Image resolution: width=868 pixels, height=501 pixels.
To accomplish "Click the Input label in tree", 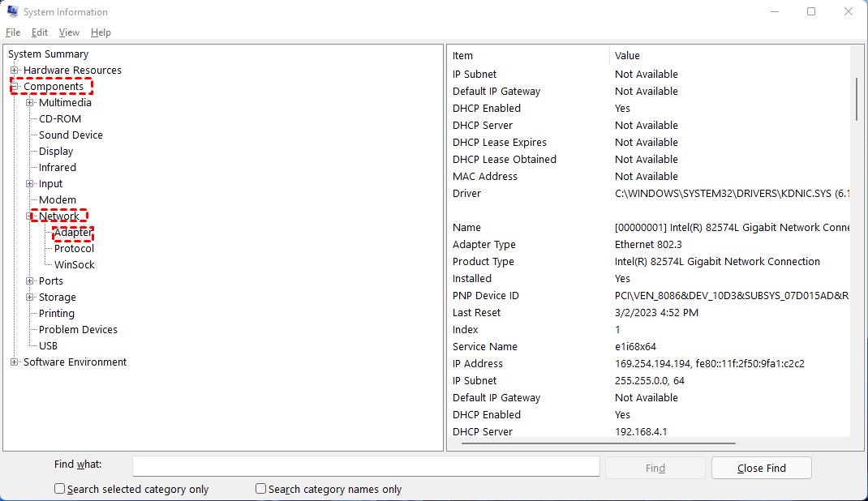I will click(50, 183).
